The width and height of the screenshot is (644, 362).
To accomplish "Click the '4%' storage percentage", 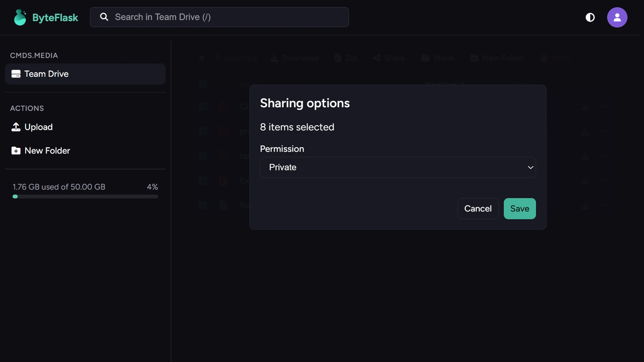I will tap(152, 187).
